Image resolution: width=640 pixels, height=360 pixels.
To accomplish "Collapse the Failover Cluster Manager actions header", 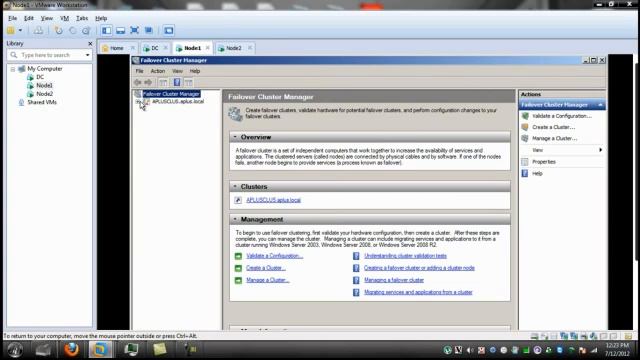I will point(600,105).
